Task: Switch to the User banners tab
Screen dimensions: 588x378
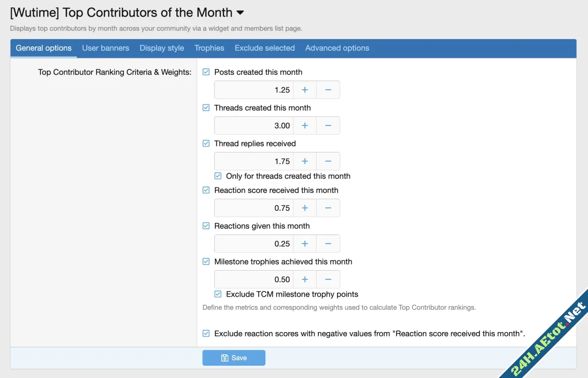Action: 106,48
